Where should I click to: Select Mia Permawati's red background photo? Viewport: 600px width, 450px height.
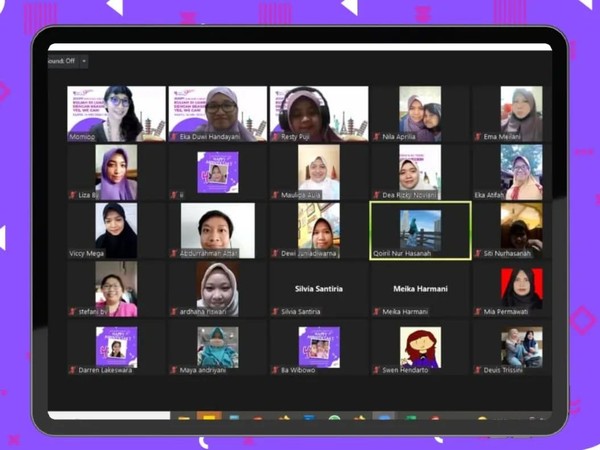point(522,289)
